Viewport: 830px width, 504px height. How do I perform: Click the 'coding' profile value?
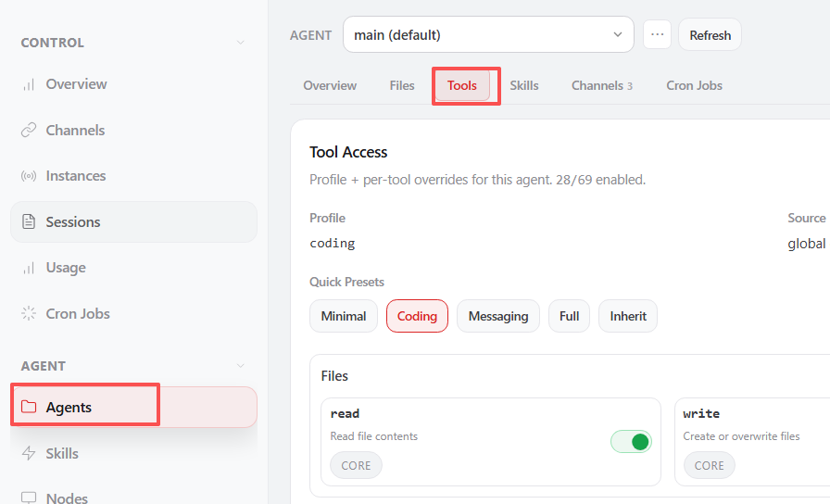click(x=333, y=244)
